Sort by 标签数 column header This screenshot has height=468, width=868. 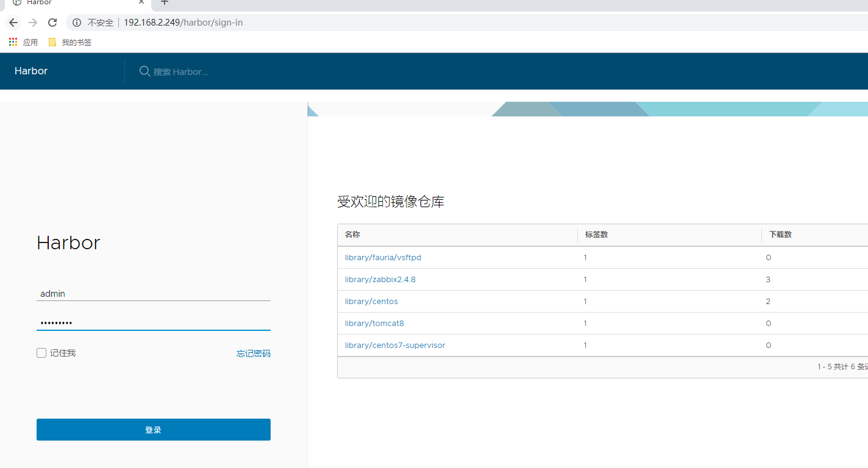[596, 235]
